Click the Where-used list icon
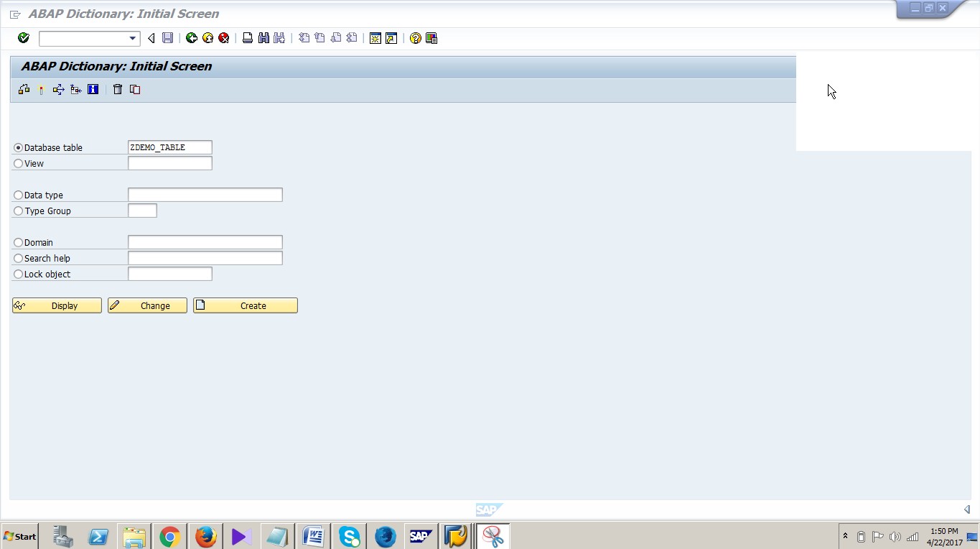 [58, 89]
